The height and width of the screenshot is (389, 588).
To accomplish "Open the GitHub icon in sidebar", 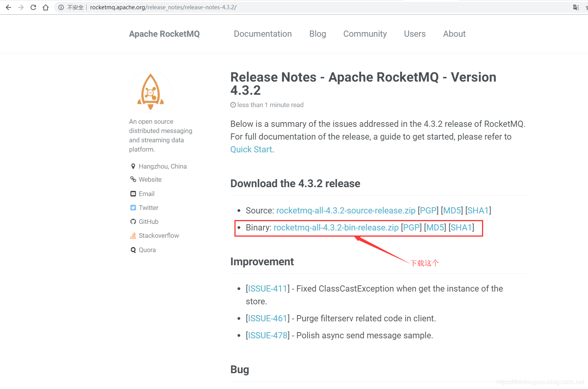I will (x=133, y=222).
